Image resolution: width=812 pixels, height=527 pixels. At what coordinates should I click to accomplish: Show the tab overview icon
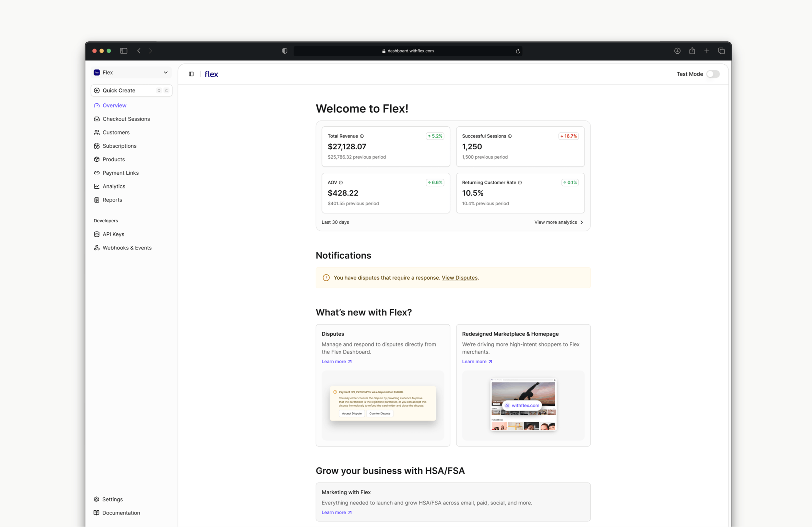(x=721, y=51)
